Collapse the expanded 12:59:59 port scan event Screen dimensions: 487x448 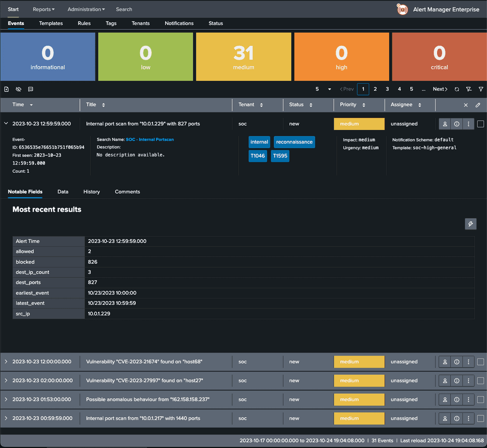coord(6,123)
